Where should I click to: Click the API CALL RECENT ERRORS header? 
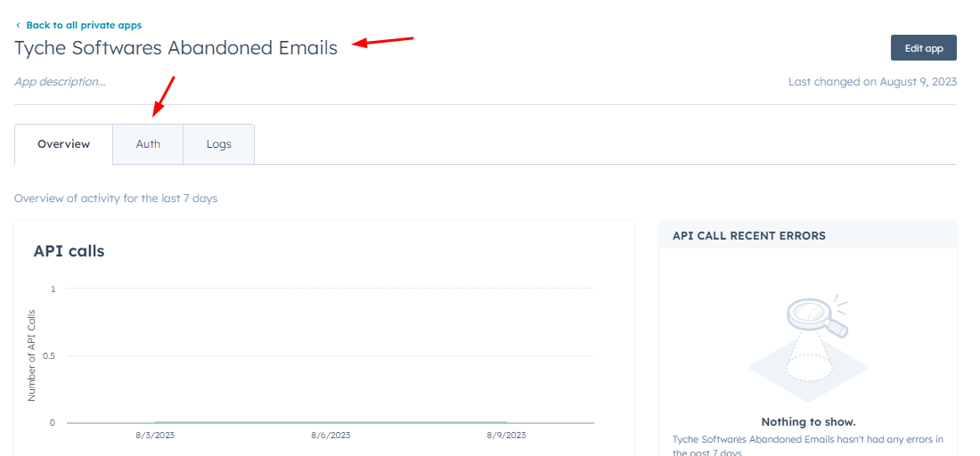click(x=748, y=235)
